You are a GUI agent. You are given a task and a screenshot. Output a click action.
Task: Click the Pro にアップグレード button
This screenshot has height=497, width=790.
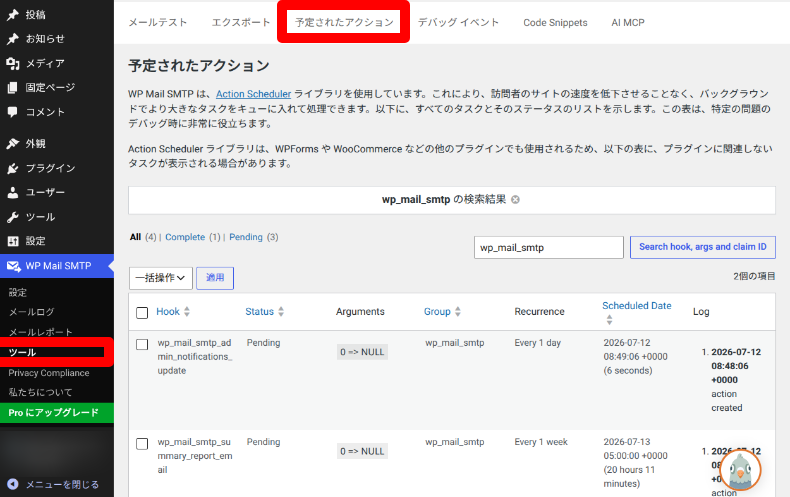[x=57, y=413]
